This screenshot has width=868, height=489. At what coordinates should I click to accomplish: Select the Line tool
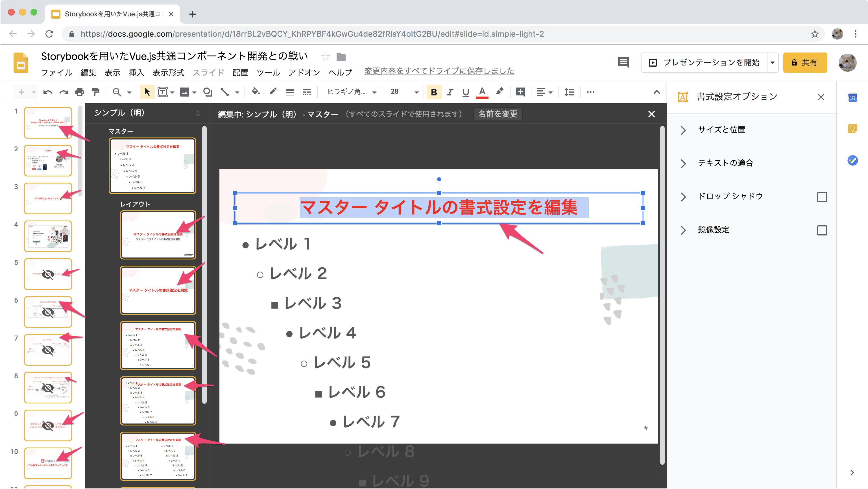(x=224, y=92)
